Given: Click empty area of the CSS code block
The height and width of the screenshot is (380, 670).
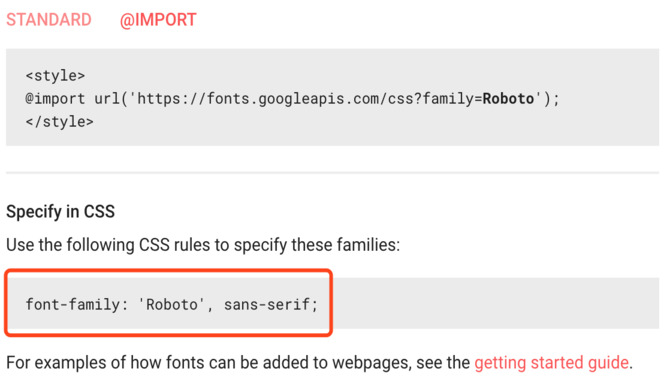Looking at the screenshot, I should (496, 303).
